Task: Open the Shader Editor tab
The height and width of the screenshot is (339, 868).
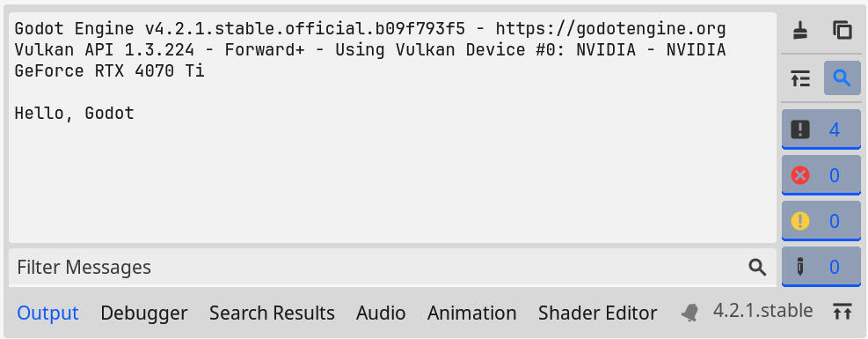Action: point(598,313)
